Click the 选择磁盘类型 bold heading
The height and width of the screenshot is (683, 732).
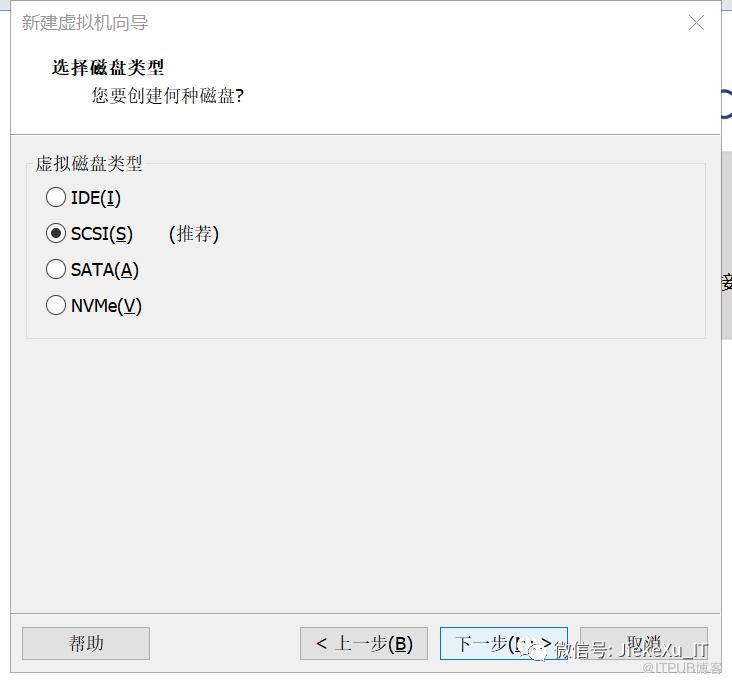tap(108, 68)
